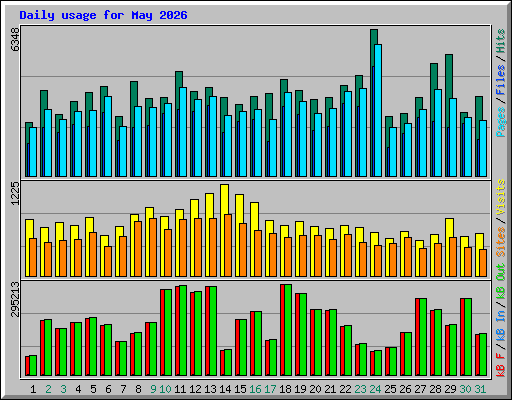
Task: Click day 31 on the x-axis
Action: (x=480, y=389)
